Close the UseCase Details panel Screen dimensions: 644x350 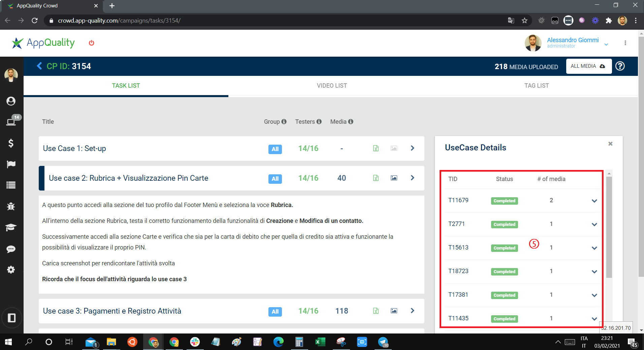tap(610, 144)
